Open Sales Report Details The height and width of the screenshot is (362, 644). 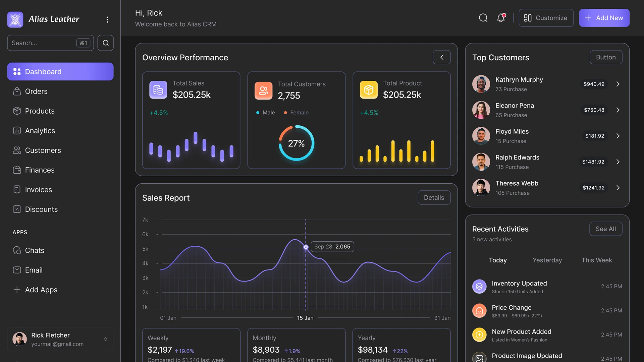434,197
